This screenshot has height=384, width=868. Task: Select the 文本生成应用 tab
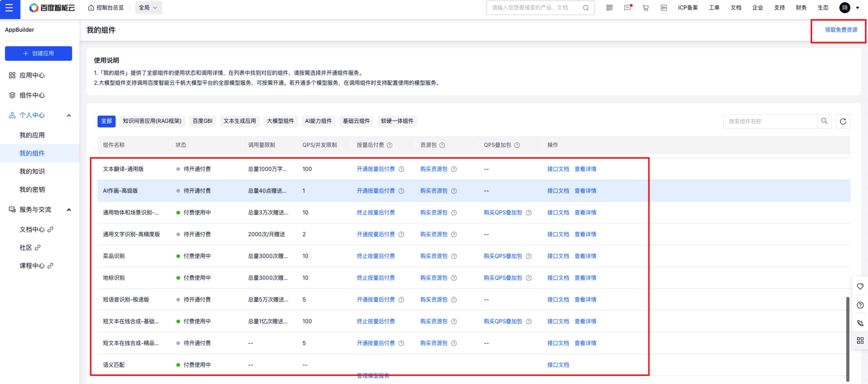pos(240,121)
